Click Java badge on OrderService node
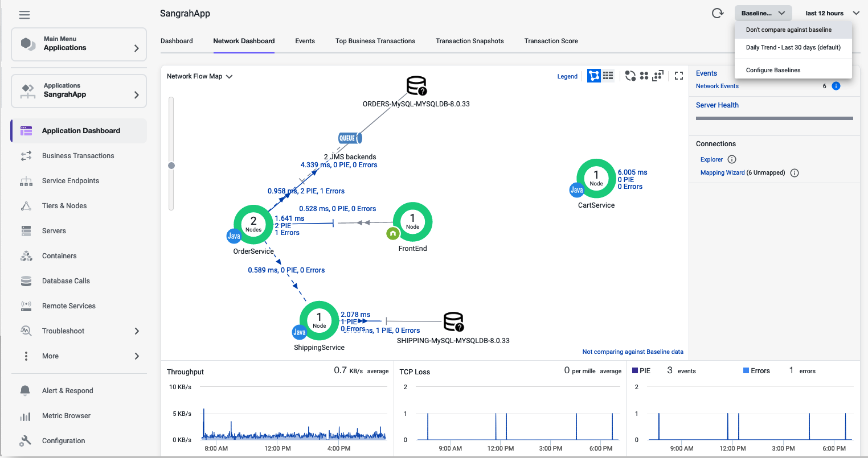868x458 pixels. tap(234, 236)
